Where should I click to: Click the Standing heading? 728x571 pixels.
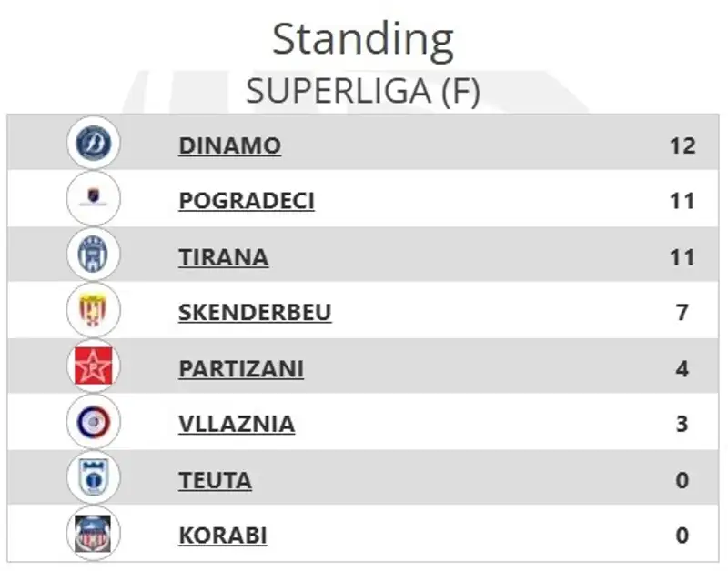click(x=363, y=40)
